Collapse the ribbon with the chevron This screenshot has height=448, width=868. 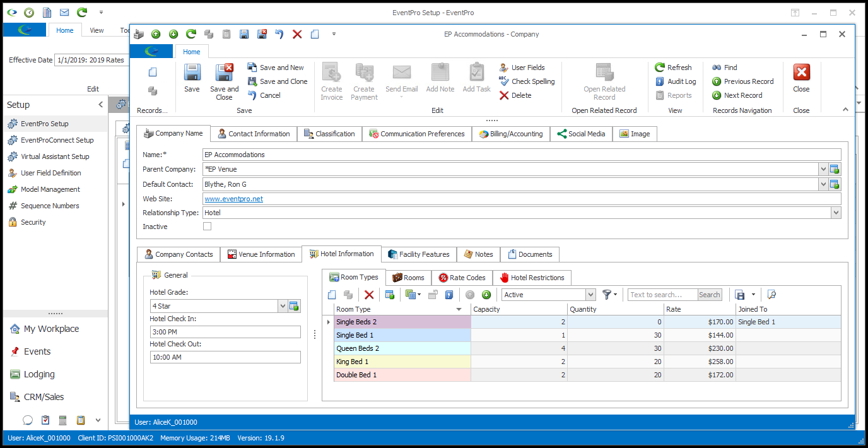(846, 110)
